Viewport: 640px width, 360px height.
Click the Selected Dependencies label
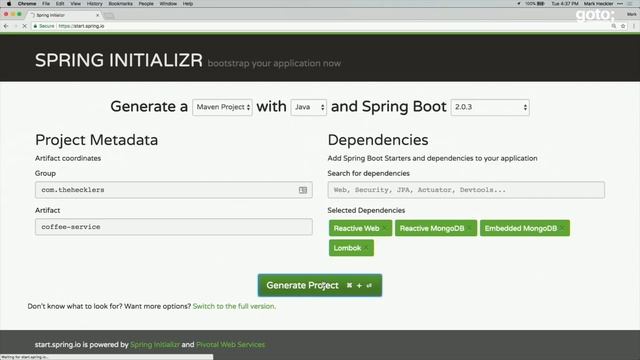point(366,210)
